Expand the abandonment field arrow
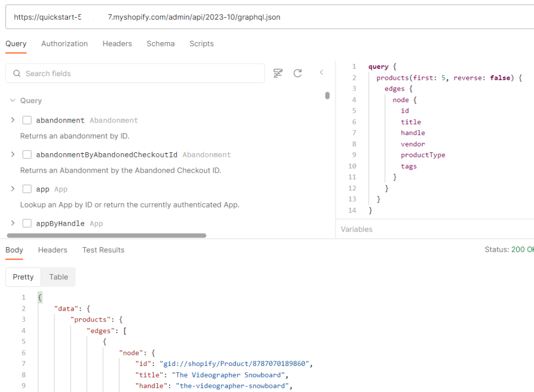Image resolution: width=534 pixels, height=392 pixels. click(13, 120)
